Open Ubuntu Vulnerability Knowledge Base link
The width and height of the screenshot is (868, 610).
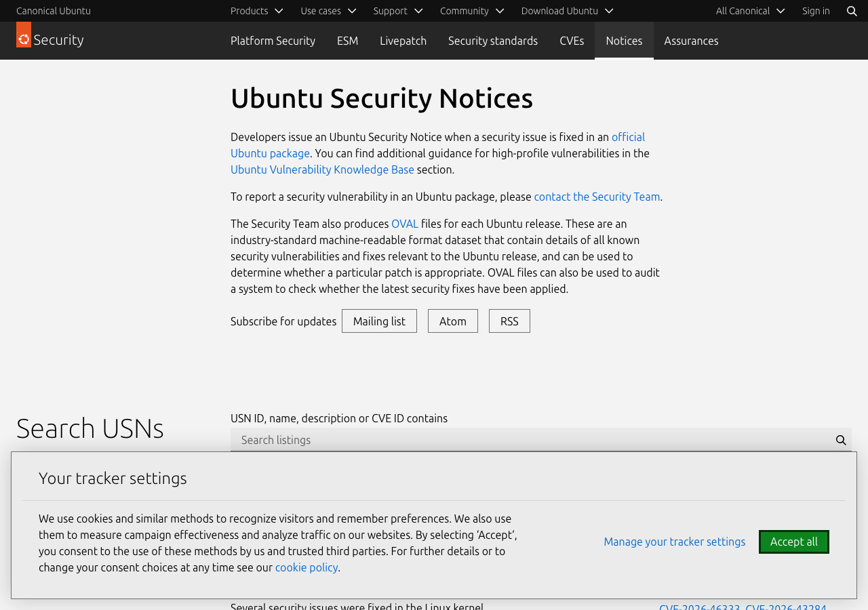tap(322, 169)
